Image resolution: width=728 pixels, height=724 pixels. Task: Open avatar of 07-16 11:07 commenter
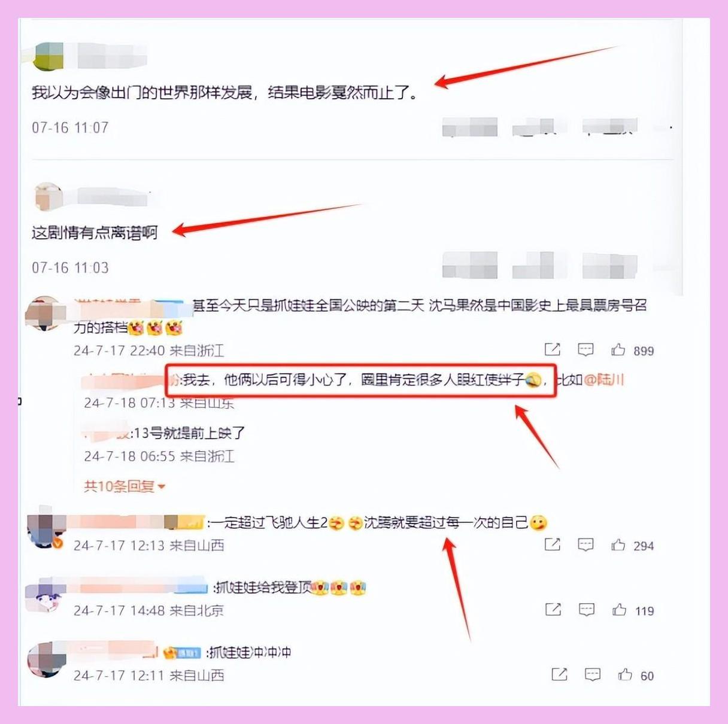coord(48,56)
